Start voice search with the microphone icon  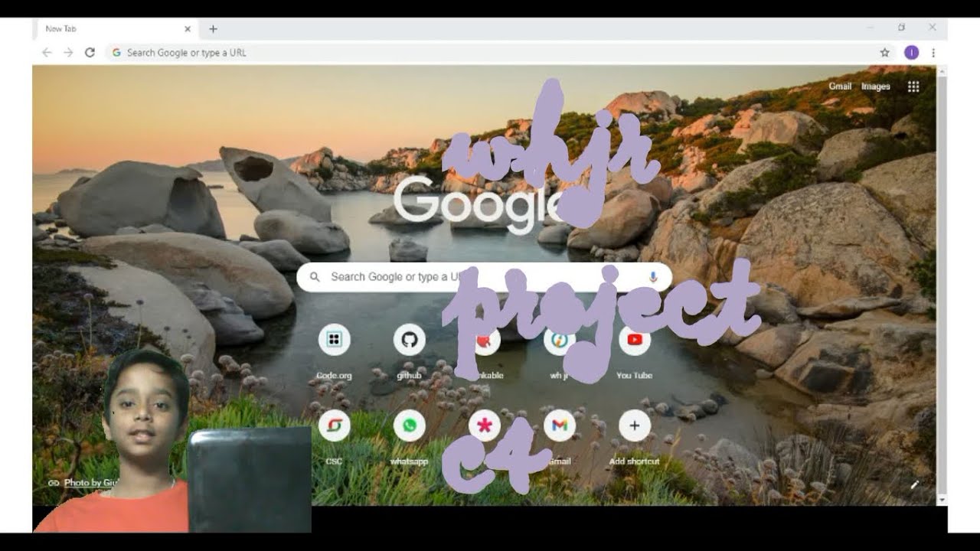[x=653, y=277]
